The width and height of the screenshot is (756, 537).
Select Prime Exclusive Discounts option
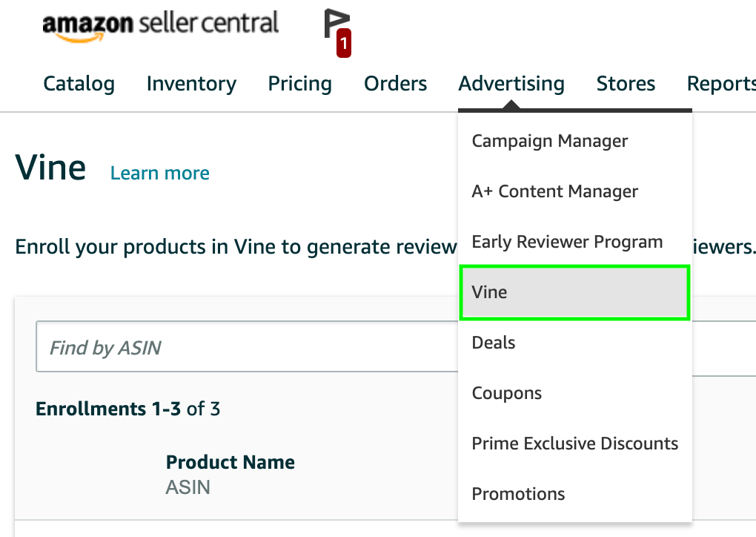[x=574, y=444]
